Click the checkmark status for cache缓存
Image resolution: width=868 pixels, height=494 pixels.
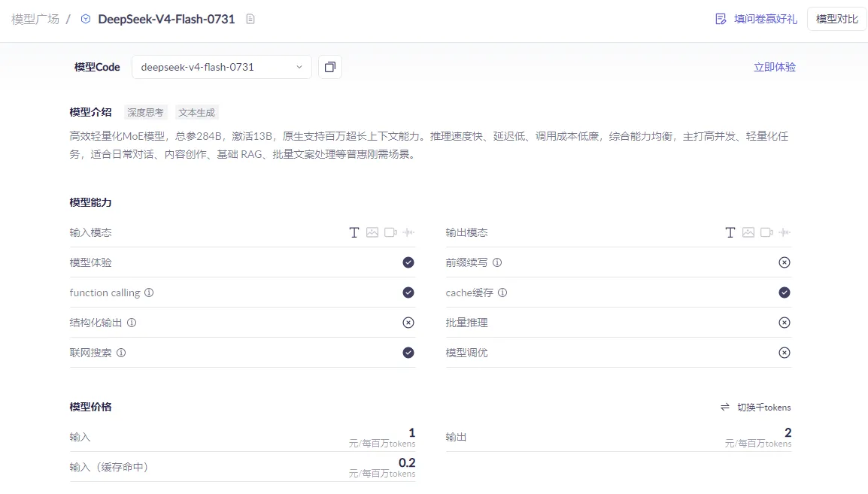[x=785, y=292]
